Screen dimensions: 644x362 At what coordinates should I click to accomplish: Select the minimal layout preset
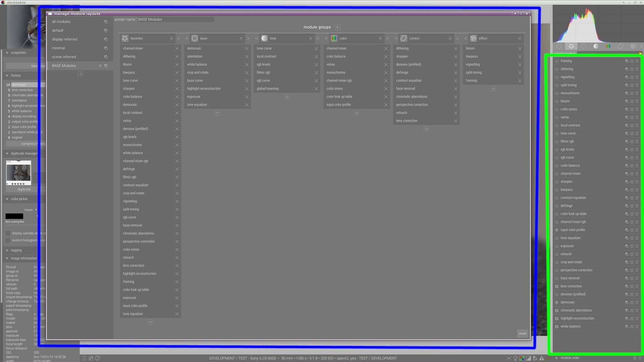[58, 48]
